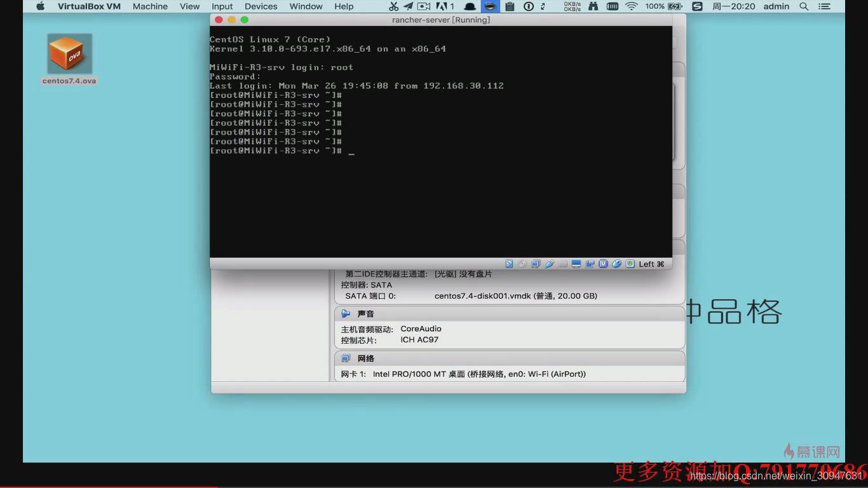
Task: Click the sync arrows menu bar icon
Action: 543,6
